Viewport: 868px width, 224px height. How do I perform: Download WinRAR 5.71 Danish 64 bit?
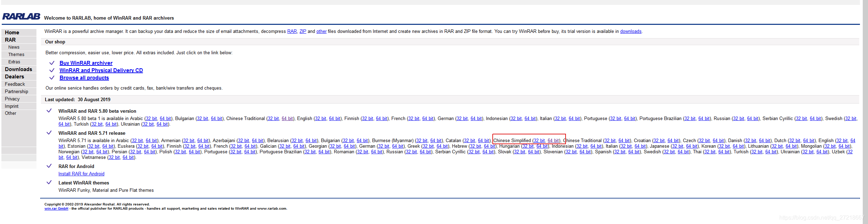tap(765, 141)
